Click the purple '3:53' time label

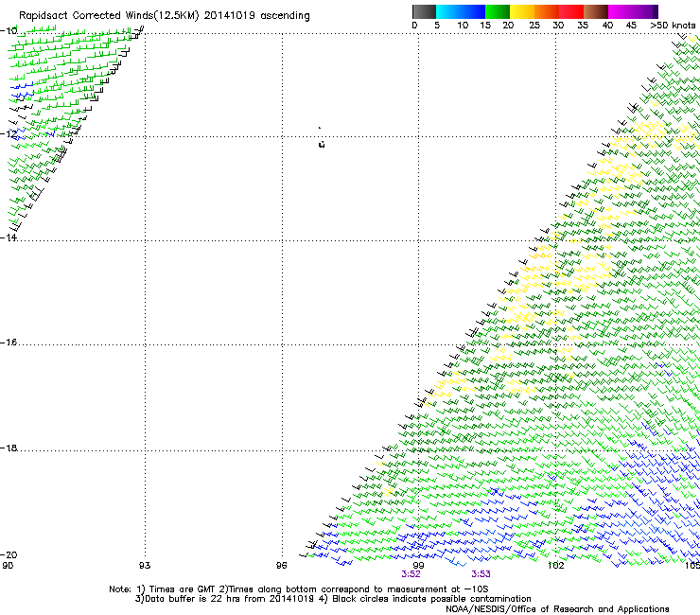(481, 574)
